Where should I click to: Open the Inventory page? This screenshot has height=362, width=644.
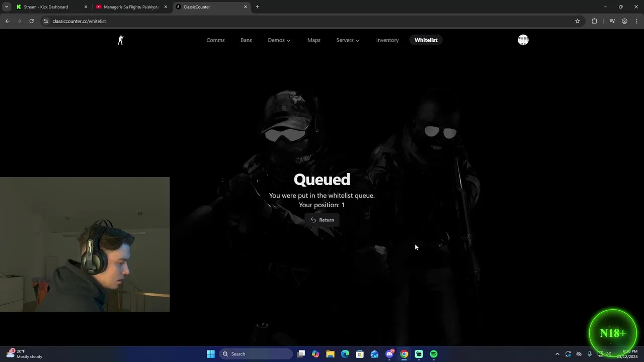(x=387, y=40)
